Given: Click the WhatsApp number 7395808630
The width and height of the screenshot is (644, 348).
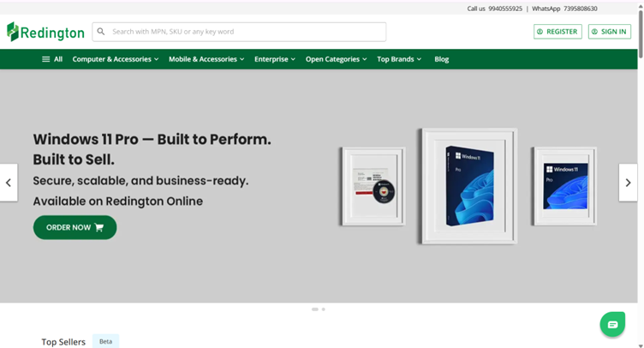Looking at the screenshot, I should (581, 9).
